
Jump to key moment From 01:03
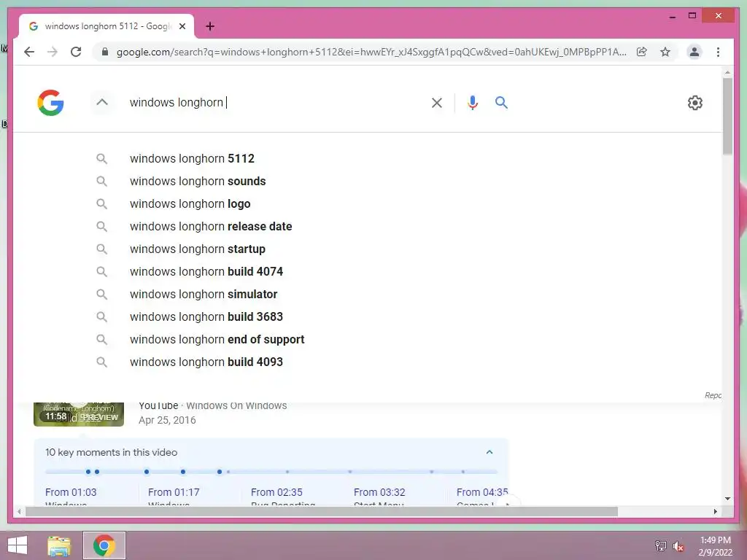[71, 492]
